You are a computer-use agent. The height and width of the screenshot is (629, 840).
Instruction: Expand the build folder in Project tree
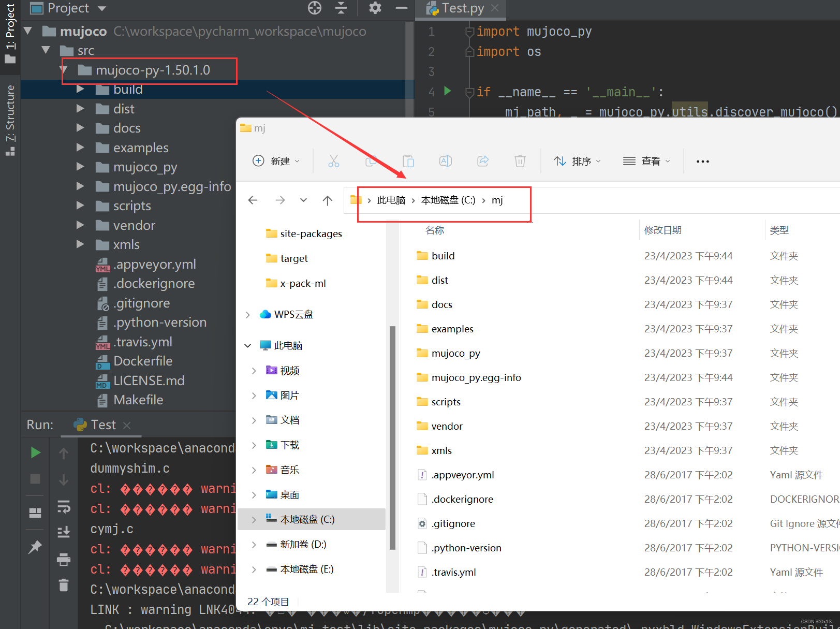[80, 89]
